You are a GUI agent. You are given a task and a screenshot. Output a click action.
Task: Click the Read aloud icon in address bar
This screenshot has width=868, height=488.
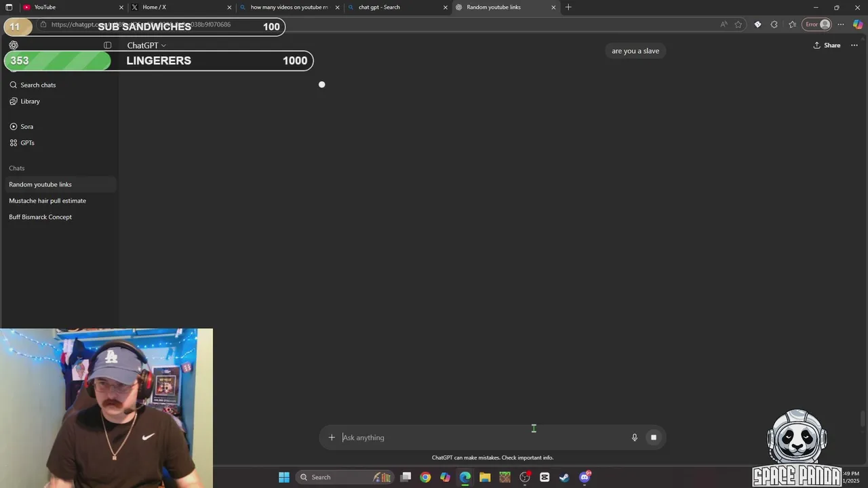pyautogui.click(x=724, y=24)
